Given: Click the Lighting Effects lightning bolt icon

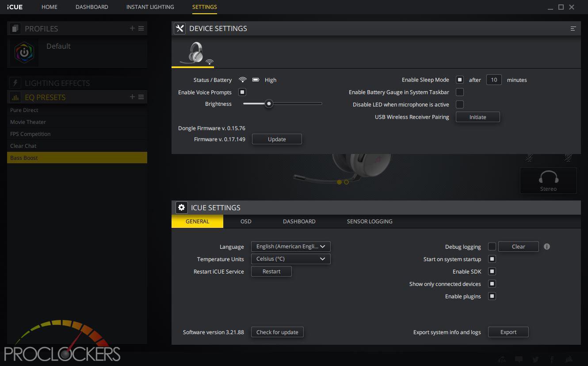Looking at the screenshot, I should click(x=15, y=83).
